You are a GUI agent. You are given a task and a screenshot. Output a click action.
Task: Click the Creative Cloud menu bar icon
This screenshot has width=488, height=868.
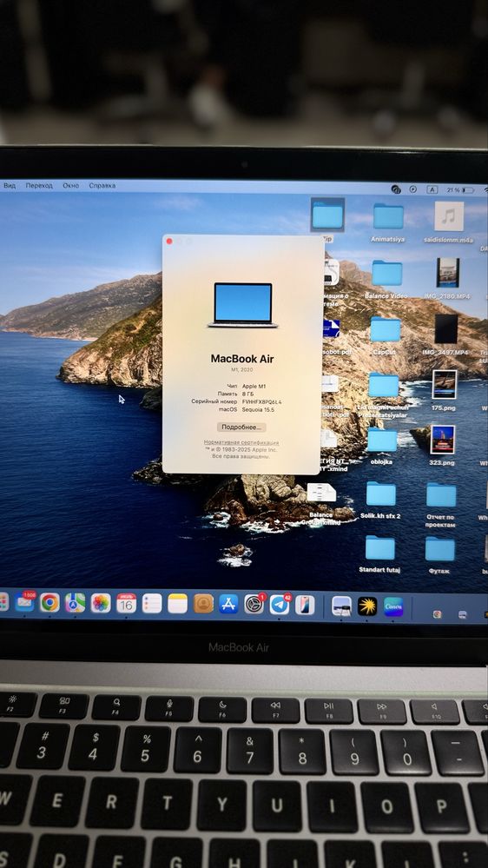(396, 189)
